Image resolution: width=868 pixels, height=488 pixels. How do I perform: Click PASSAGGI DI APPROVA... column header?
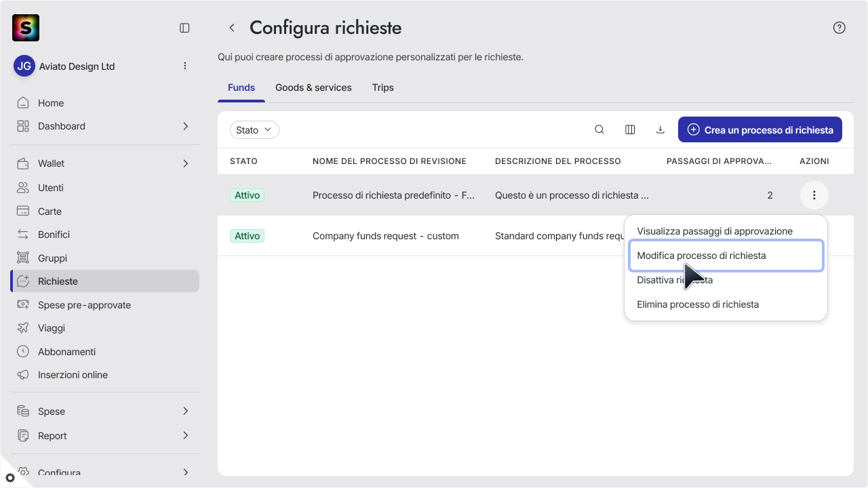click(x=719, y=161)
